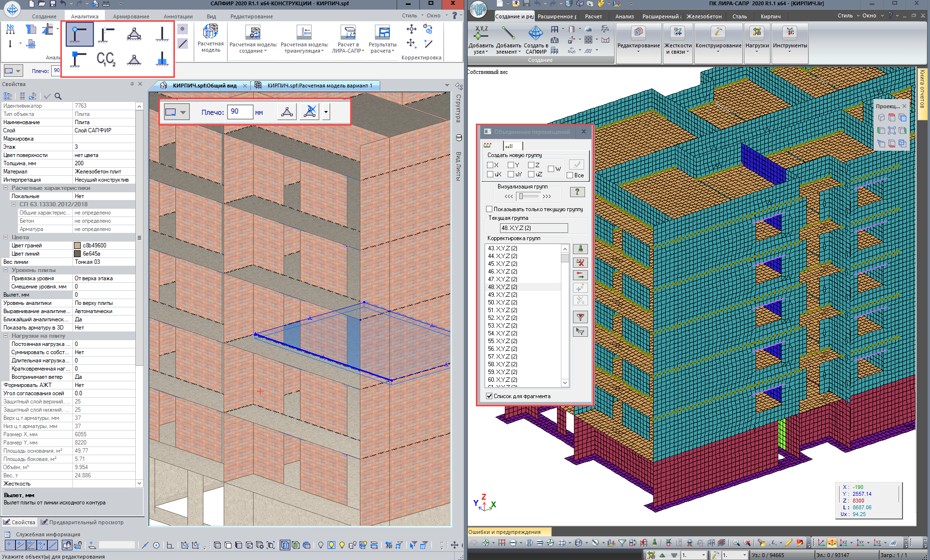Enable the Z checkbox in new group
The image size is (930, 560).
tap(531, 165)
